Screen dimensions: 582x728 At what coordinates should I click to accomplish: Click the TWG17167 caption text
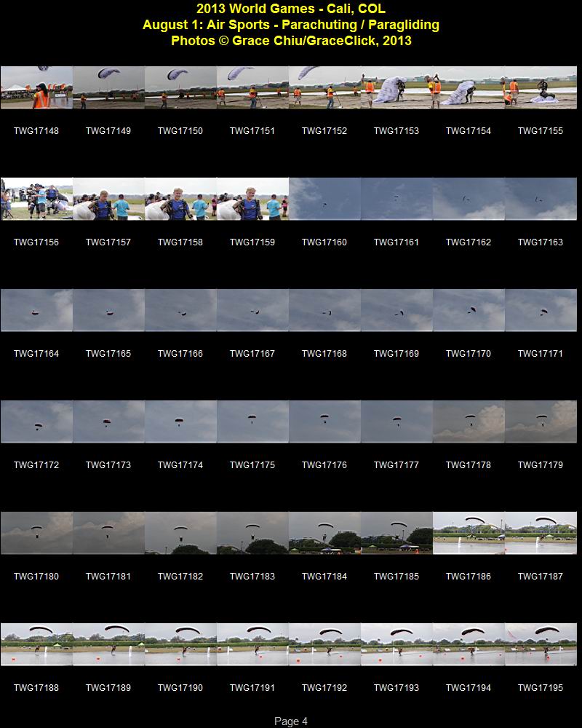(252, 354)
